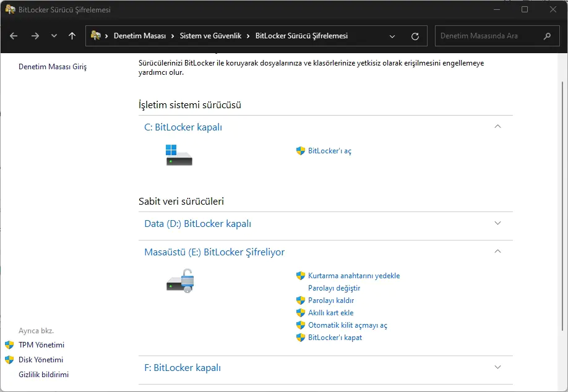568x392 pixels.
Task: Open TPM Yönetimi link
Action: pyautogui.click(x=41, y=345)
